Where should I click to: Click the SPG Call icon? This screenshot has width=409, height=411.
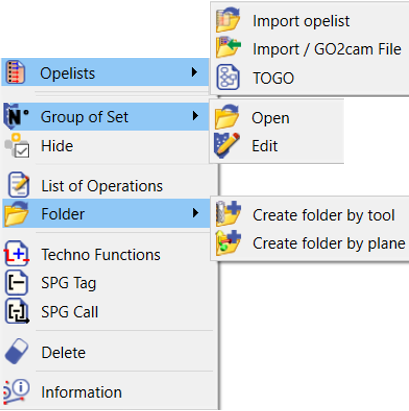[x=17, y=312]
